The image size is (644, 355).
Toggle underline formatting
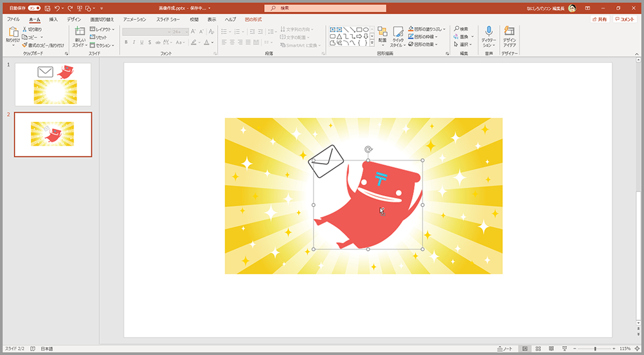[x=142, y=43]
